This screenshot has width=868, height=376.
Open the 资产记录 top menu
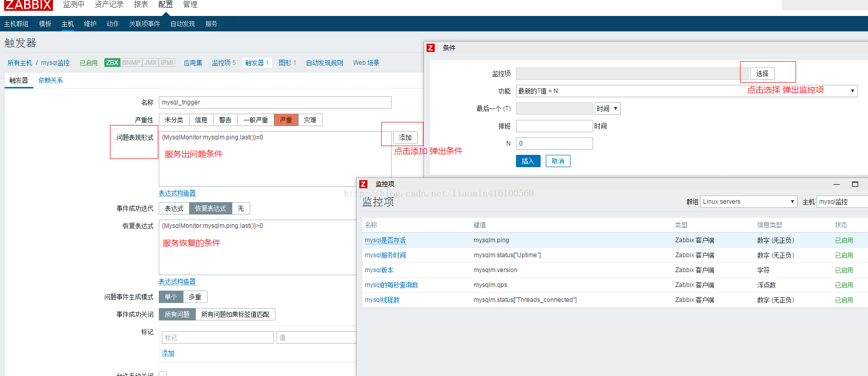point(109,5)
